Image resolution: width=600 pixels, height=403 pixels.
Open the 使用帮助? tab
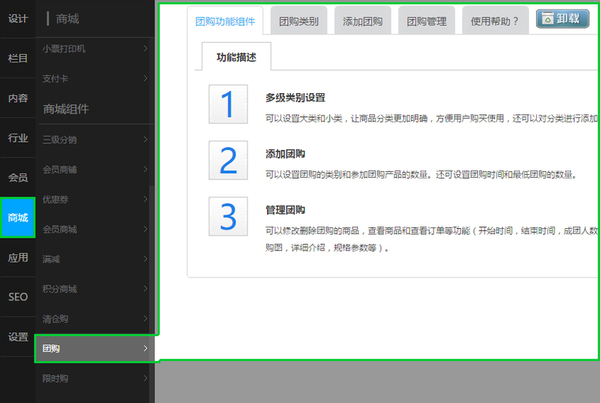[495, 21]
